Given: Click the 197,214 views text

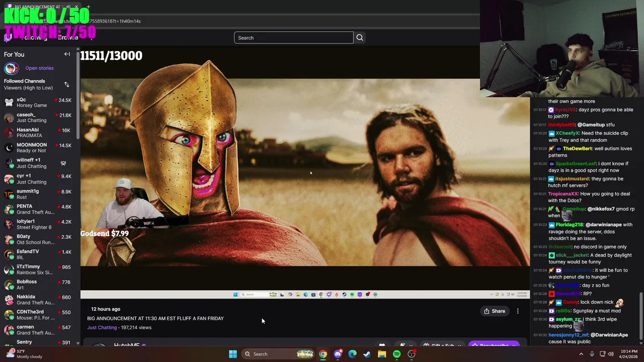Looking at the screenshot, I should tap(136, 327).
